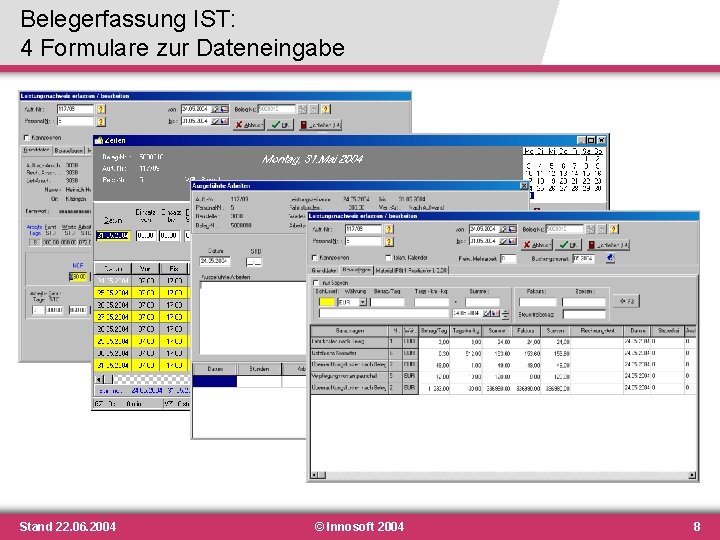Enable the 'nur Spesen' checkbox
This screenshot has width=720, height=540.
pos(315,283)
